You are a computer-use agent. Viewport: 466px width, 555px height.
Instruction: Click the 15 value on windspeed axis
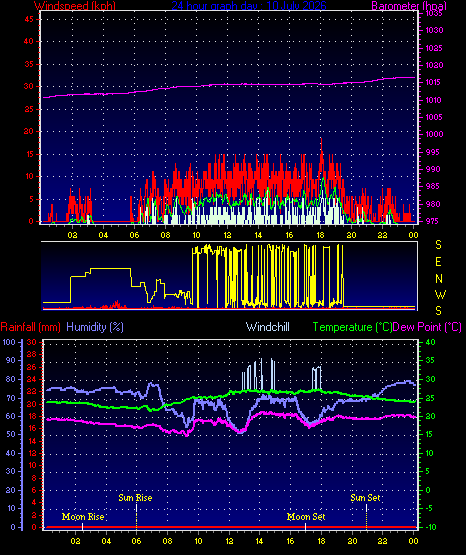pos(29,154)
